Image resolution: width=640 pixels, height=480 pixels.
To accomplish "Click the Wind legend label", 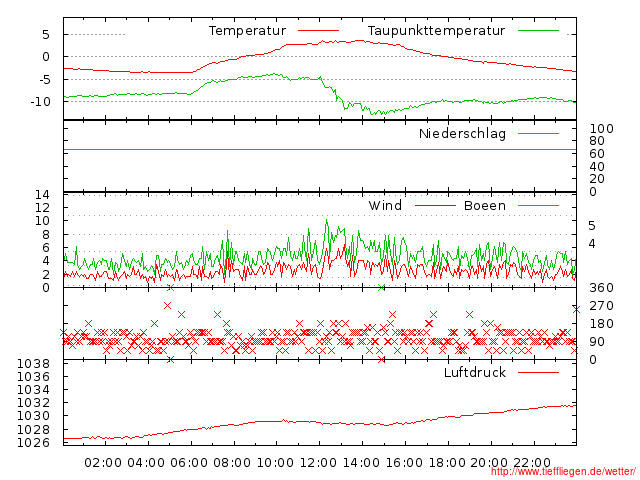I will [x=385, y=205].
